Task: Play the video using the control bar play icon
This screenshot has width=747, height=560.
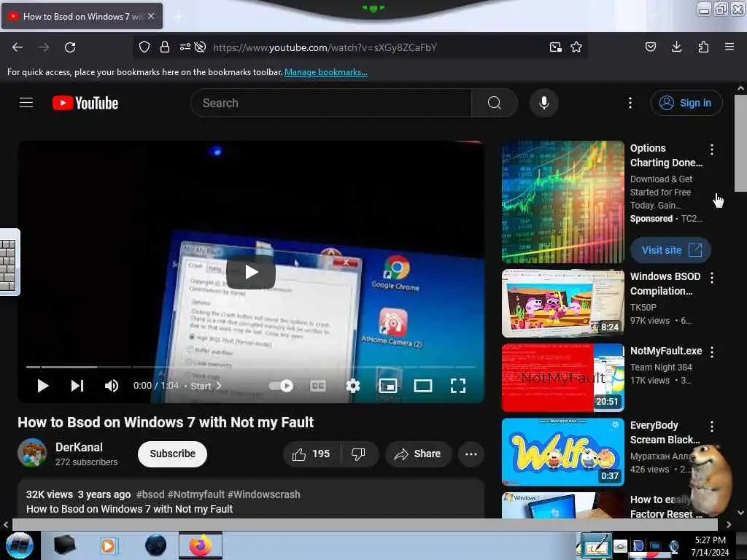Action: point(43,386)
